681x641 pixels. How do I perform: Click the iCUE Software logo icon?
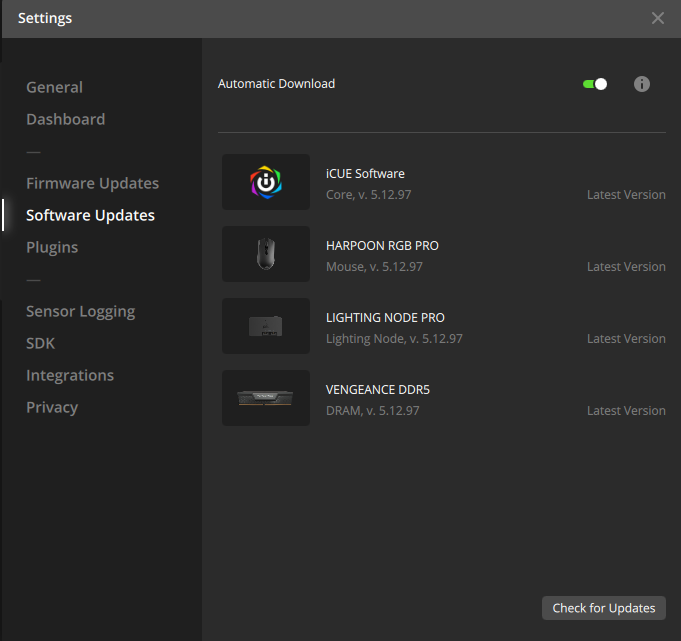(266, 182)
